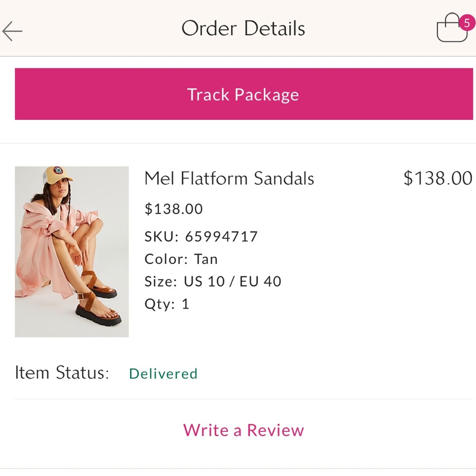Click the header area above Track Package
The image size is (476, 476).
244,28
